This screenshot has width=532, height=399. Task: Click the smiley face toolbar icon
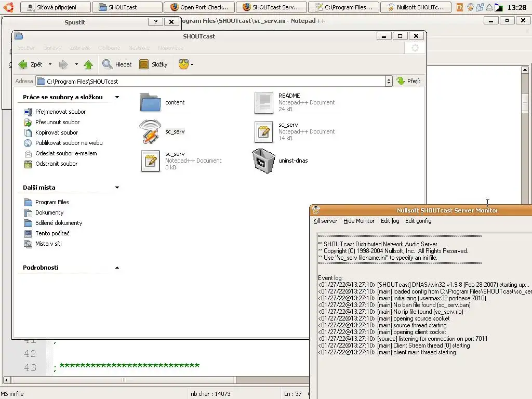tap(183, 64)
